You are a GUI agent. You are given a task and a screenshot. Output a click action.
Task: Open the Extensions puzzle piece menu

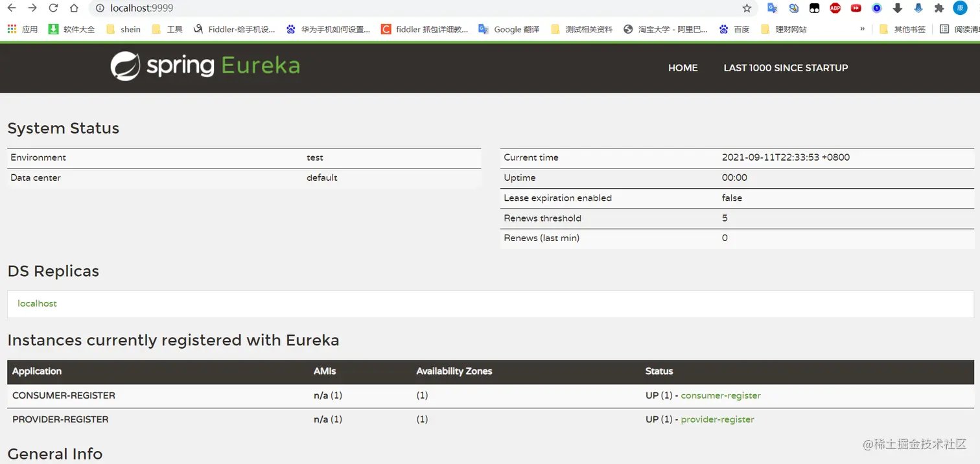(939, 8)
